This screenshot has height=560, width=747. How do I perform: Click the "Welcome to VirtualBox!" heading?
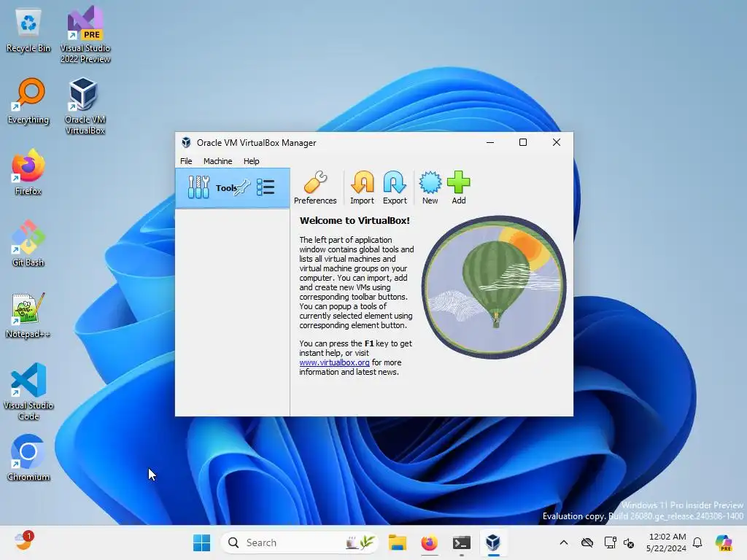pyautogui.click(x=355, y=220)
